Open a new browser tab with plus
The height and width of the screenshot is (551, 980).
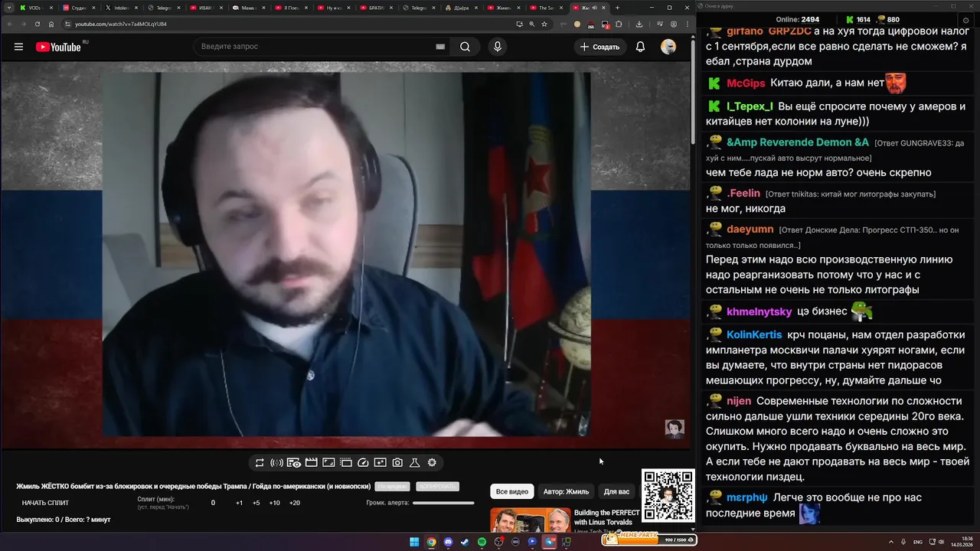[617, 8]
